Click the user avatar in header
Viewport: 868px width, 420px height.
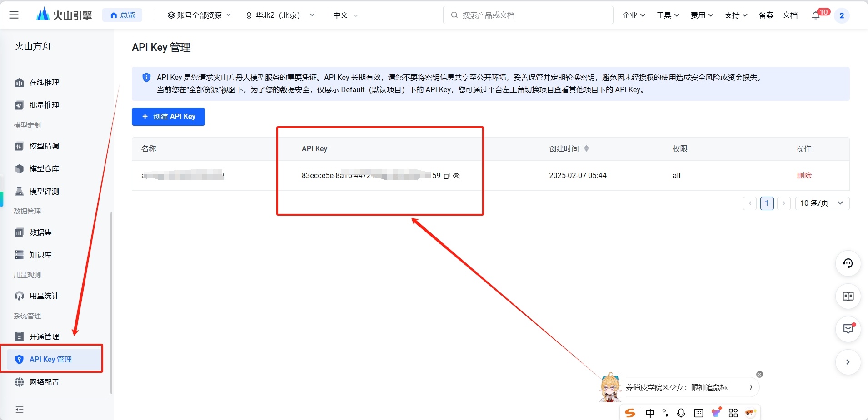842,15
